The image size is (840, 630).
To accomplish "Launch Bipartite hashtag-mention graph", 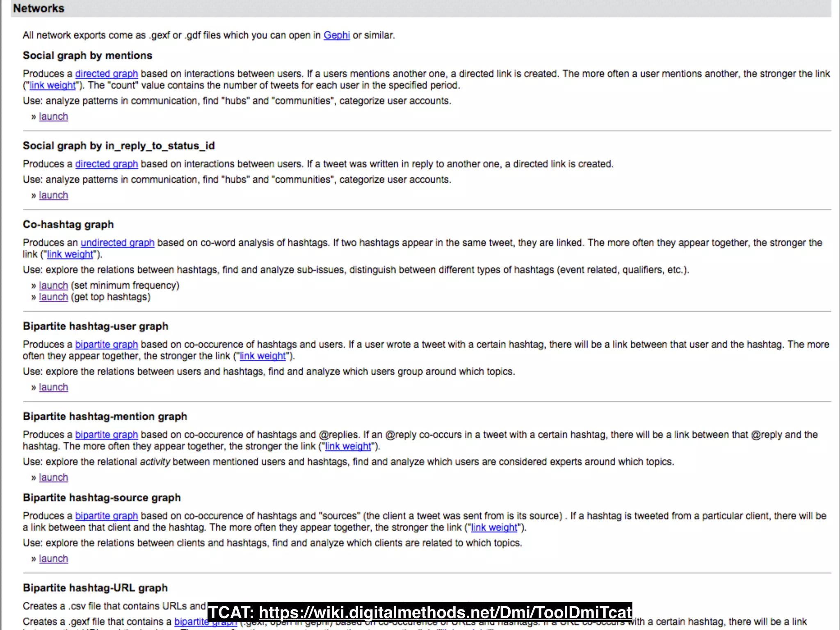I will pyautogui.click(x=53, y=477).
